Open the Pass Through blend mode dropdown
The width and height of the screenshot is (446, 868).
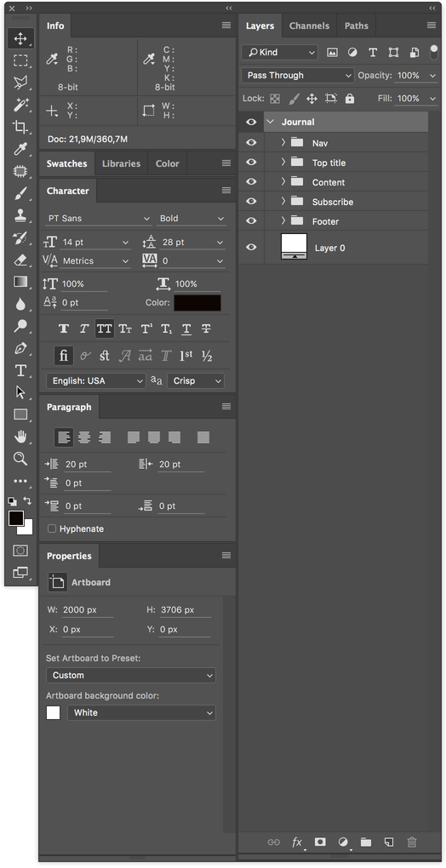coord(298,75)
